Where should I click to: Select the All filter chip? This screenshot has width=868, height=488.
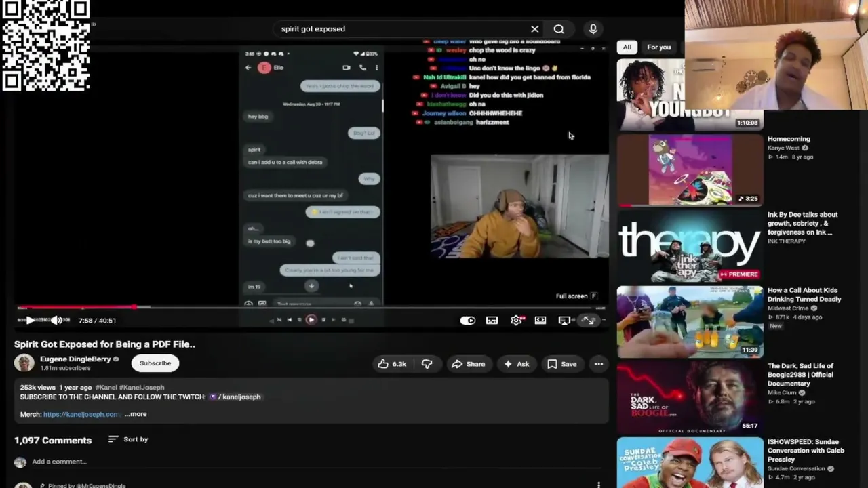pyautogui.click(x=627, y=47)
